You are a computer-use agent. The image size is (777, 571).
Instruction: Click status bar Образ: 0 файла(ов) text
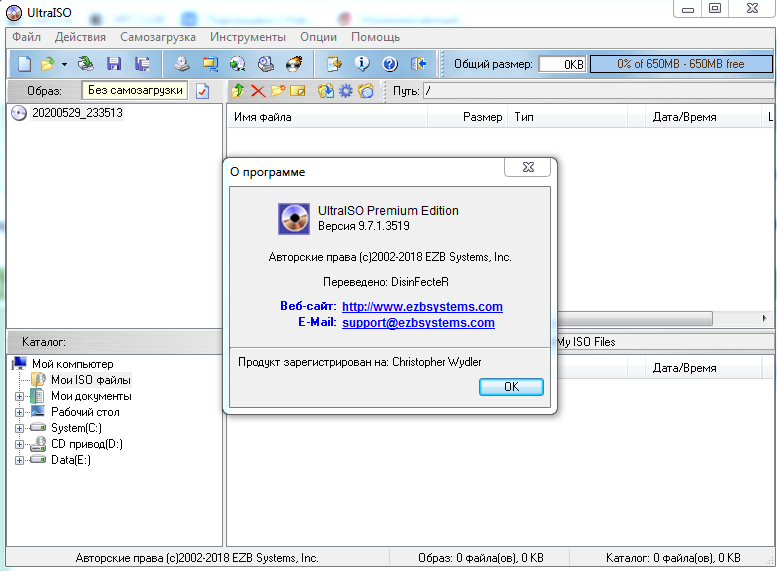(x=481, y=558)
